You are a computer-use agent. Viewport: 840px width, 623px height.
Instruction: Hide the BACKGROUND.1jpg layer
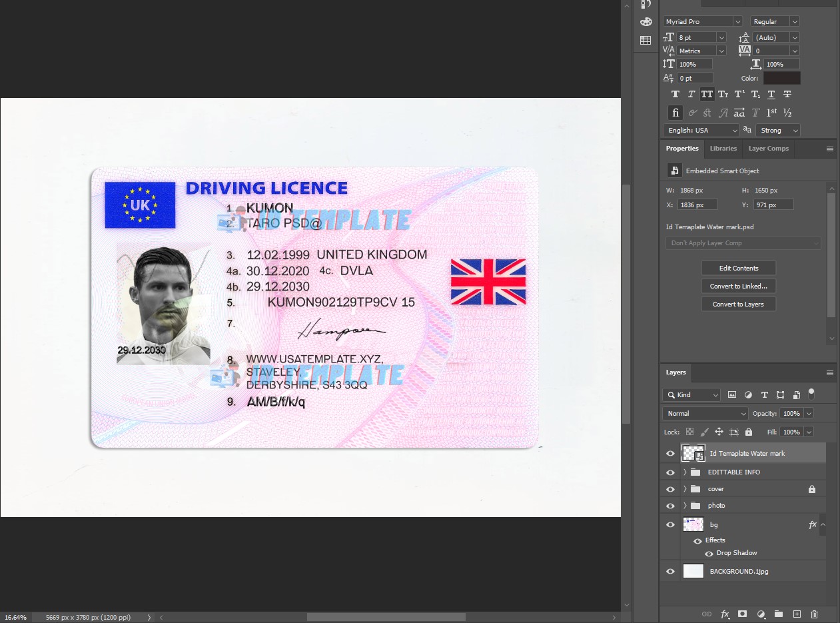[x=670, y=571]
